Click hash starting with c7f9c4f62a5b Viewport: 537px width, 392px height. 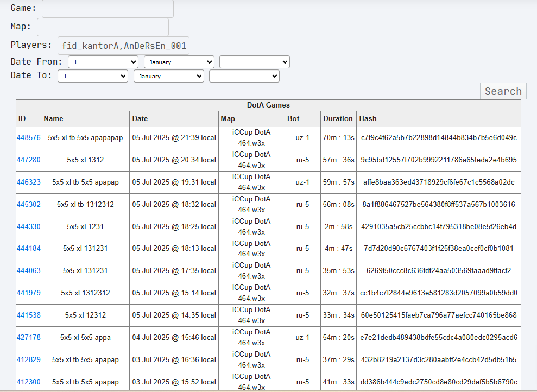click(439, 137)
